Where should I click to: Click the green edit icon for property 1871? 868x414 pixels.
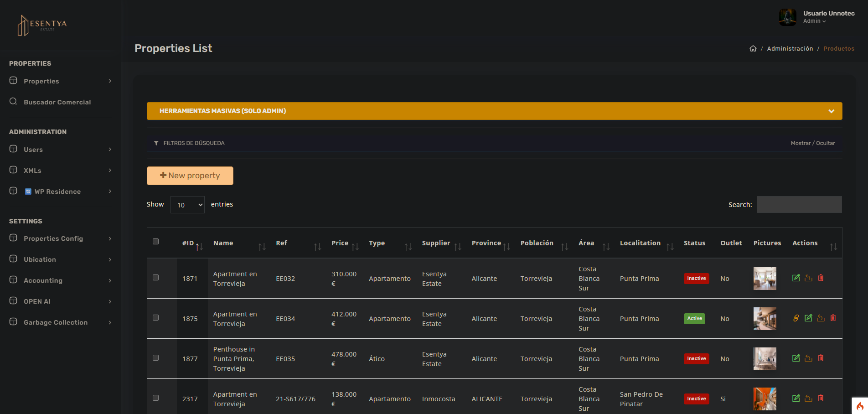796,278
